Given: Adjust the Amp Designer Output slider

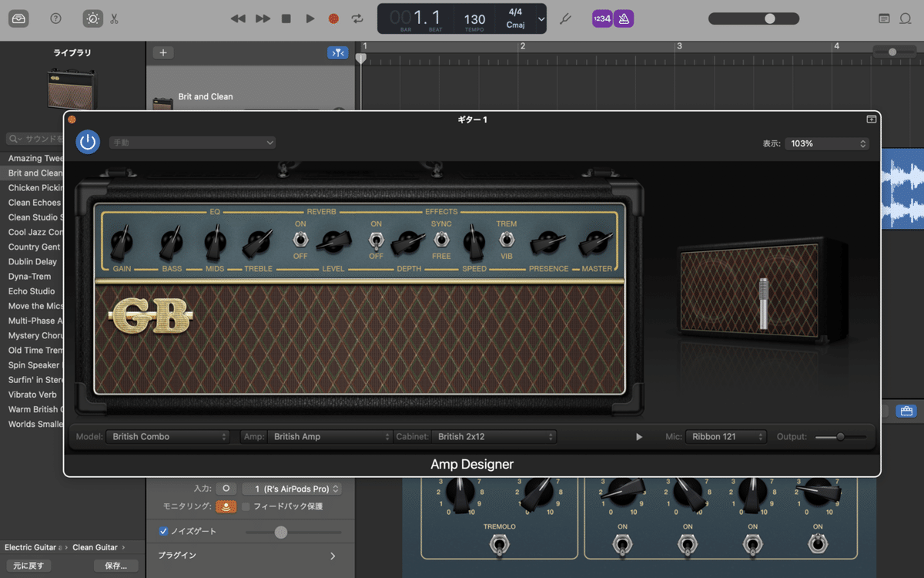Looking at the screenshot, I should pyautogui.click(x=840, y=437).
